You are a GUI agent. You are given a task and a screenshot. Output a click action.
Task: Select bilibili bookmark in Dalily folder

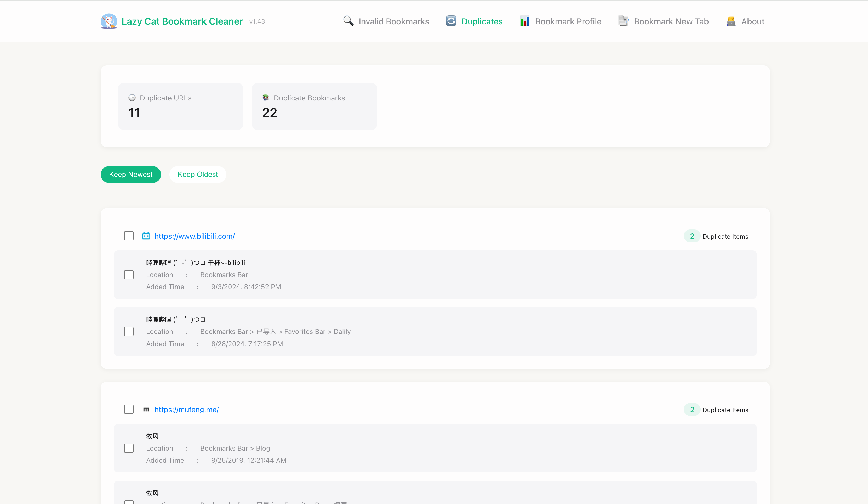pos(129,332)
